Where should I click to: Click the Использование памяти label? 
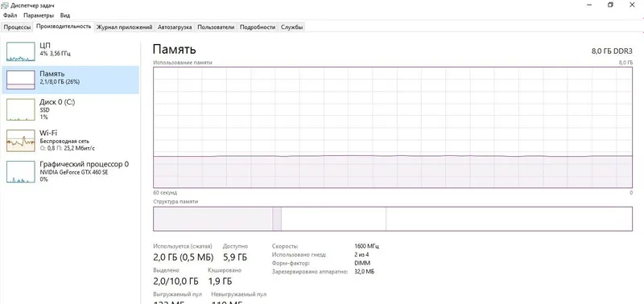coord(183,63)
